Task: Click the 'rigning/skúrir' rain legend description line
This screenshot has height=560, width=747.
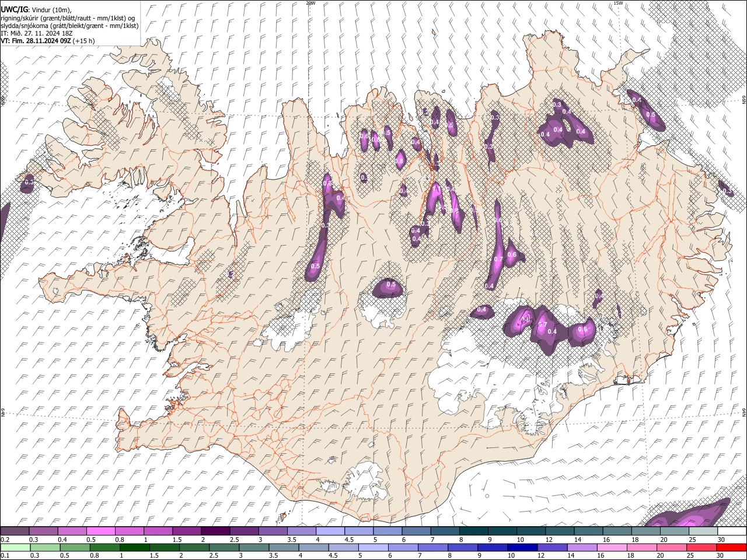Action: point(68,18)
